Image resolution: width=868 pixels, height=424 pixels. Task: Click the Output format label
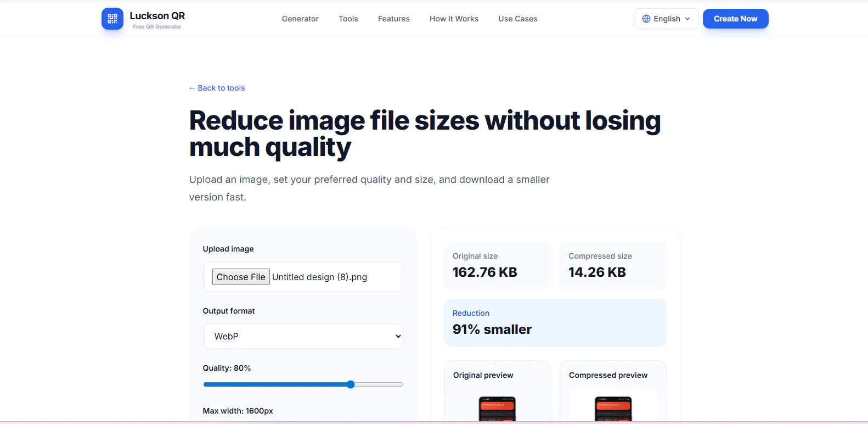click(x=229, y=311)
